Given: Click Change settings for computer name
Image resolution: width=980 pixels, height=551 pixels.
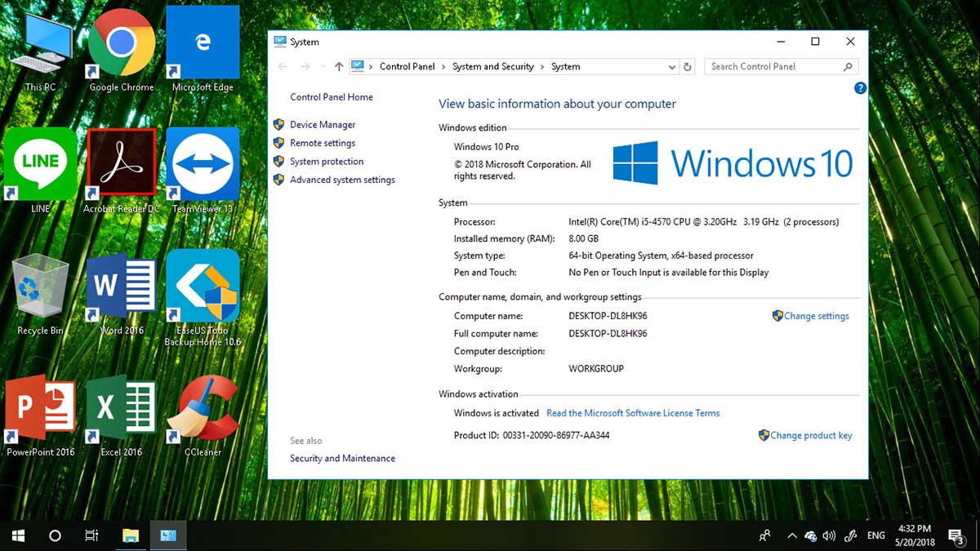Looking at the screenshot, I should click(817, 316).
